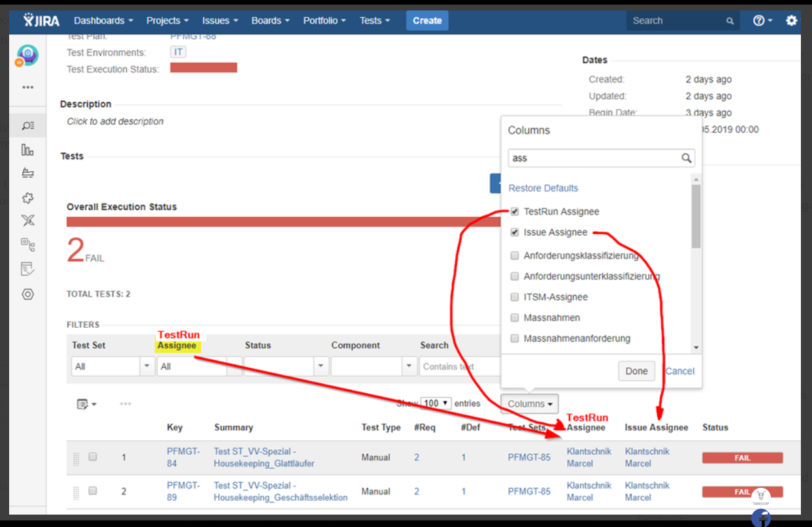Select the Xray icon in the left sidebar
Image resolution: width=812 pixels, height=527 pixels.
[27, 220]
